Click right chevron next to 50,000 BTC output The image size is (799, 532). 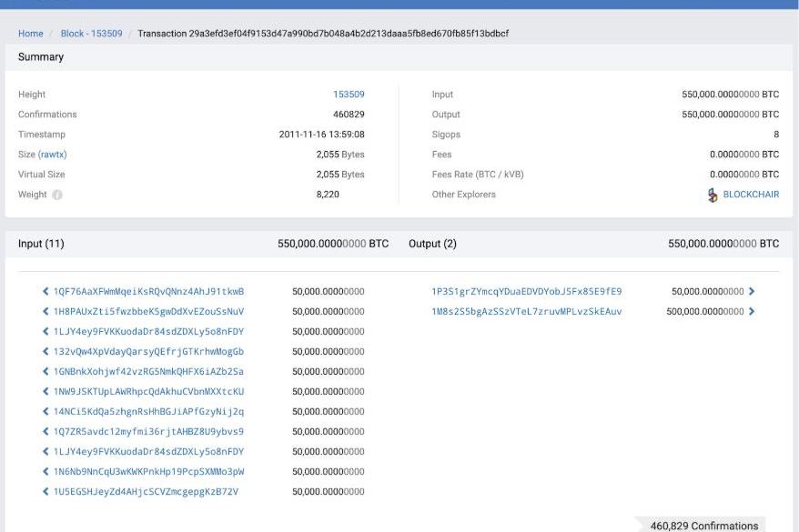click(x=752, y=292)
